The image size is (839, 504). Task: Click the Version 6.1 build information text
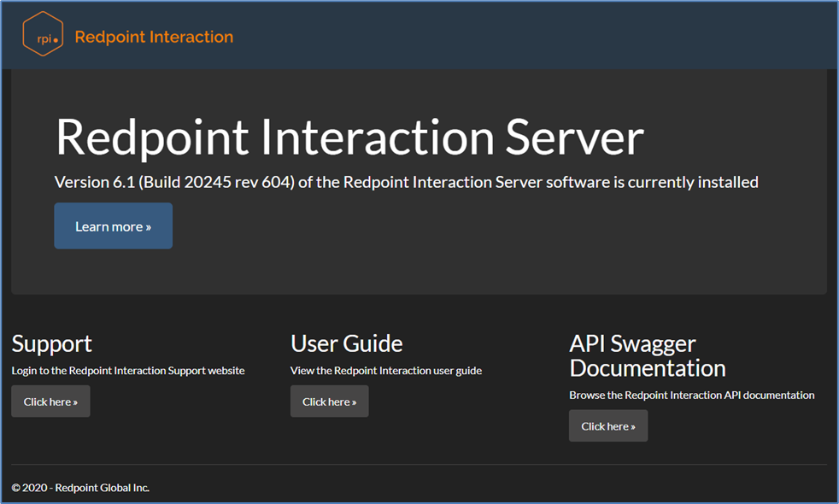[406, 182]
